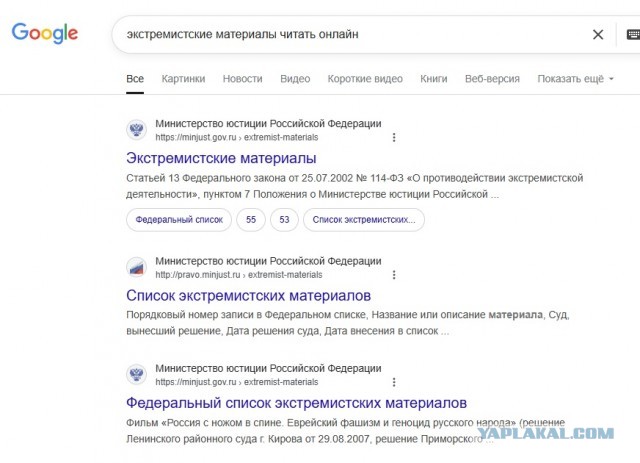Click the 55 sitelink chip

[x=251, y=220]
